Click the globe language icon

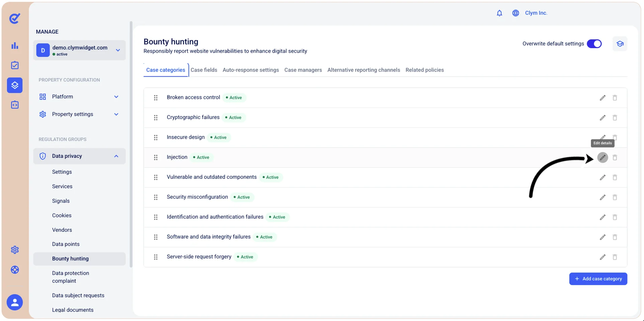pos(515,13)
